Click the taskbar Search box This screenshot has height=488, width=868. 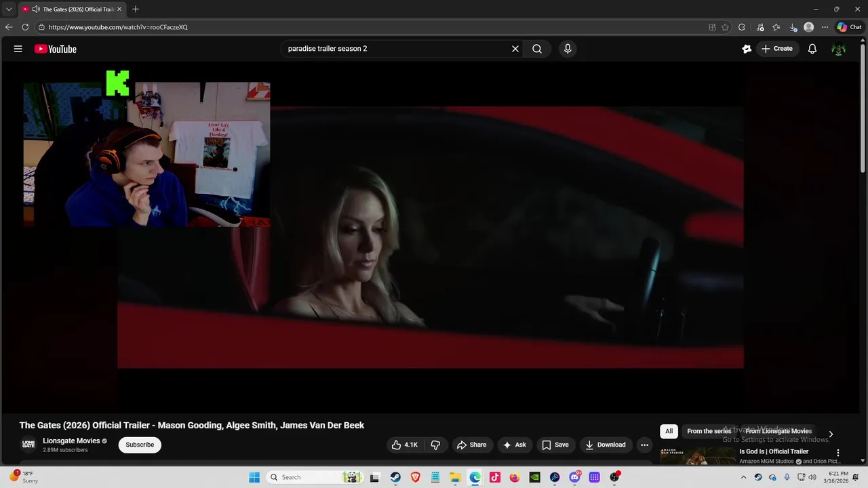(x=315, y=477)
